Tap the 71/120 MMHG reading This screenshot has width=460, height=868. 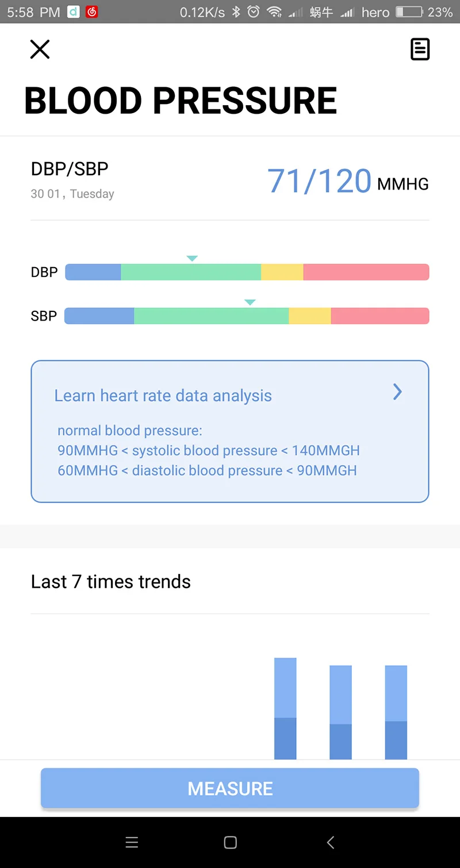pyautogui.click(x=348, y=182)
